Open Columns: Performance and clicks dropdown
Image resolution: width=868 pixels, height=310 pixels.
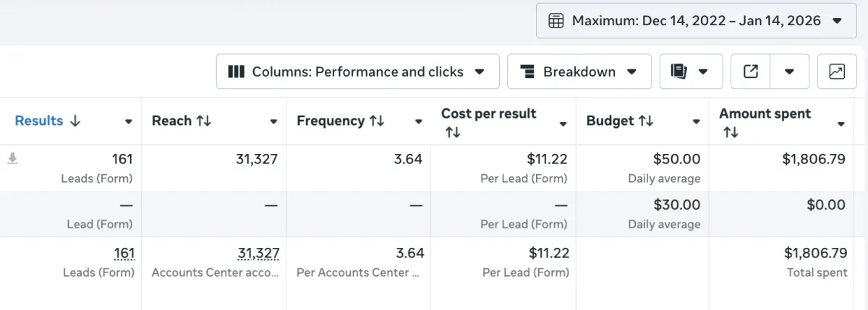click(479, 72)
